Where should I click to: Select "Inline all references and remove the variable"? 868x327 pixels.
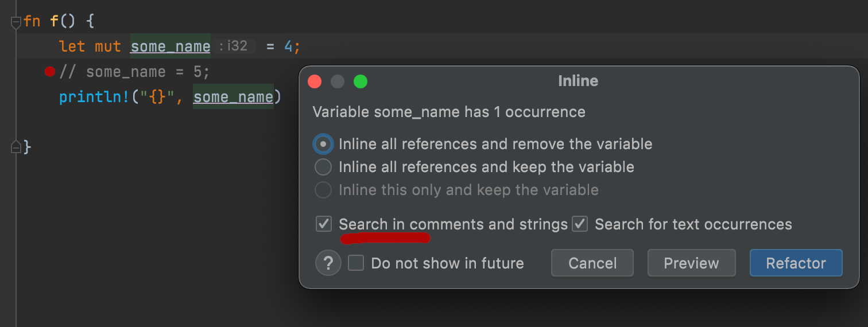tap(323, 144)
